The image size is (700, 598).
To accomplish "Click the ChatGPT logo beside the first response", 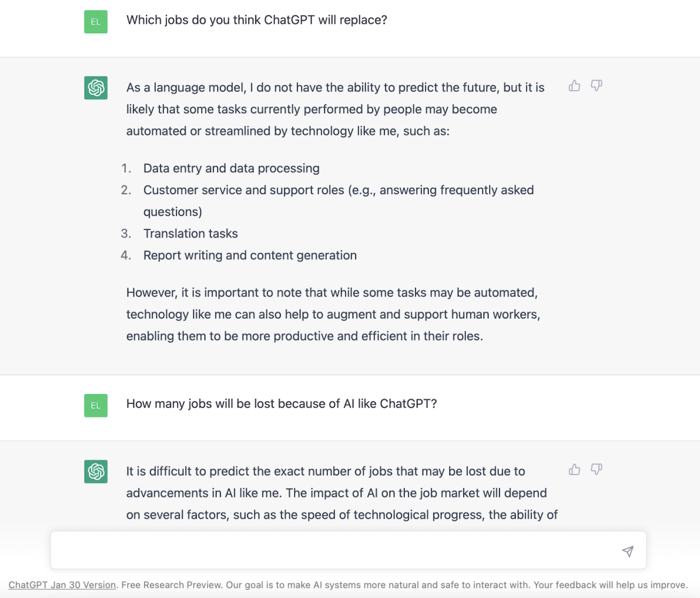I will 96,88.
